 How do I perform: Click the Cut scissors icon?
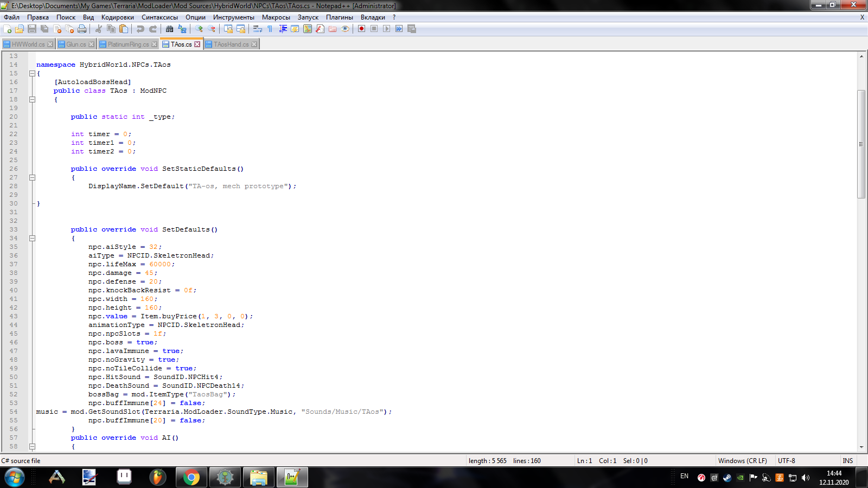pyautogui.click(x=99, y=29)
